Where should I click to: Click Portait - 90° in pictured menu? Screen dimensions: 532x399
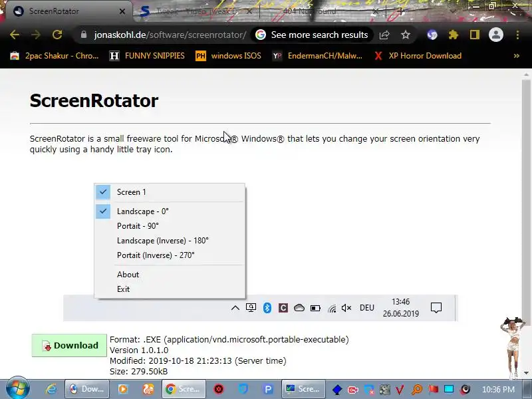[170, 226]
